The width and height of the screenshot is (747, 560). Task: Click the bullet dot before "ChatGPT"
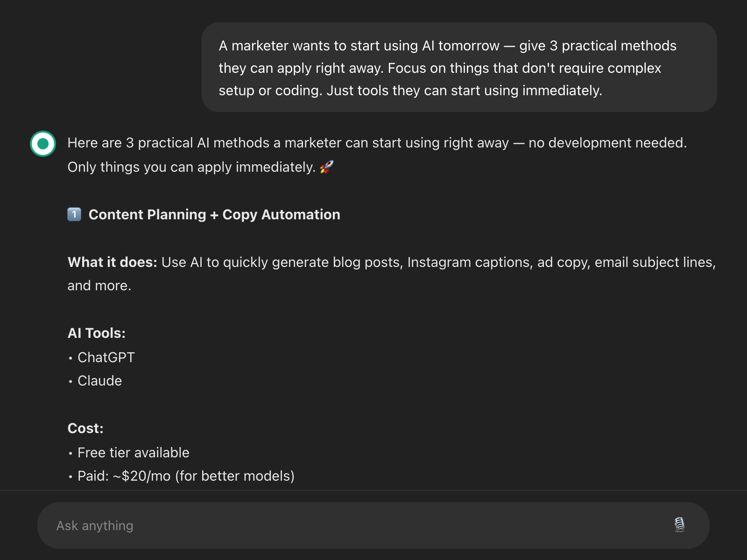70,358
